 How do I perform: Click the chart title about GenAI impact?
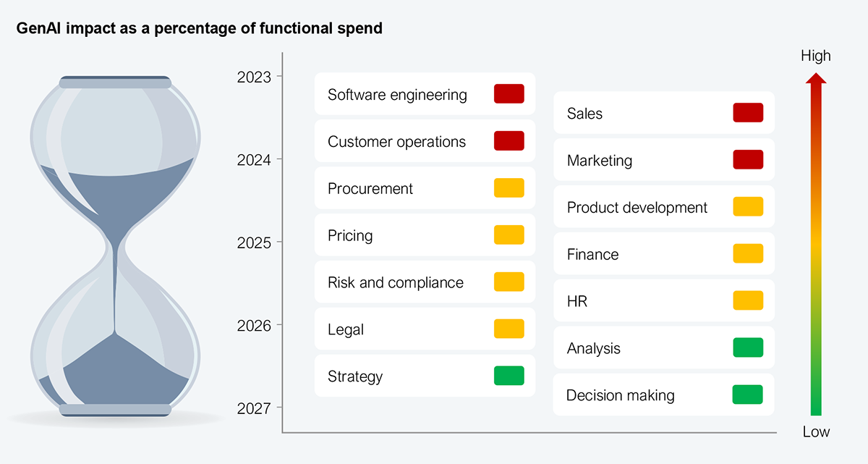[x=200, y=30]
